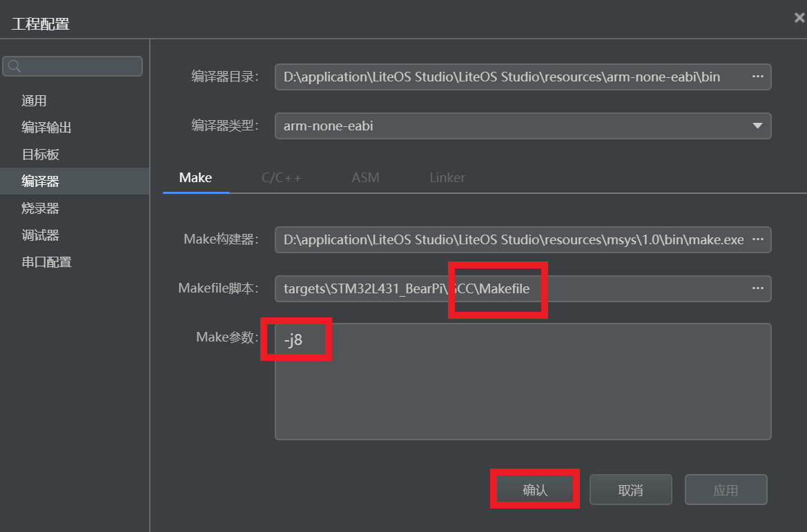Browse for Makefile script with ellipsis button
The height and width of the screenshot is (532, 807).
click(757, 288)
